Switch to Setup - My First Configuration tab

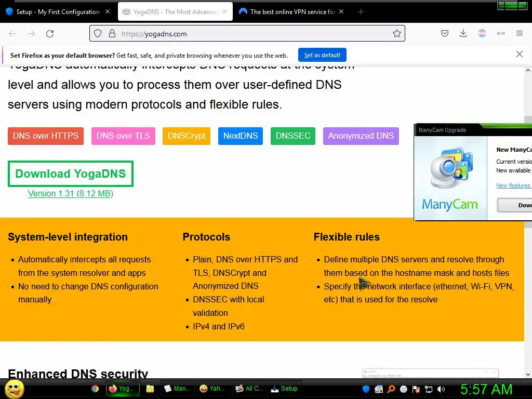pos(58,12)
